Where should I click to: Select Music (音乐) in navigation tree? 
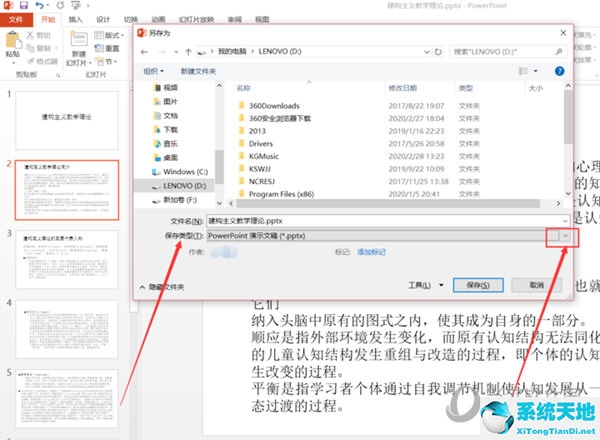pos(166,143)
